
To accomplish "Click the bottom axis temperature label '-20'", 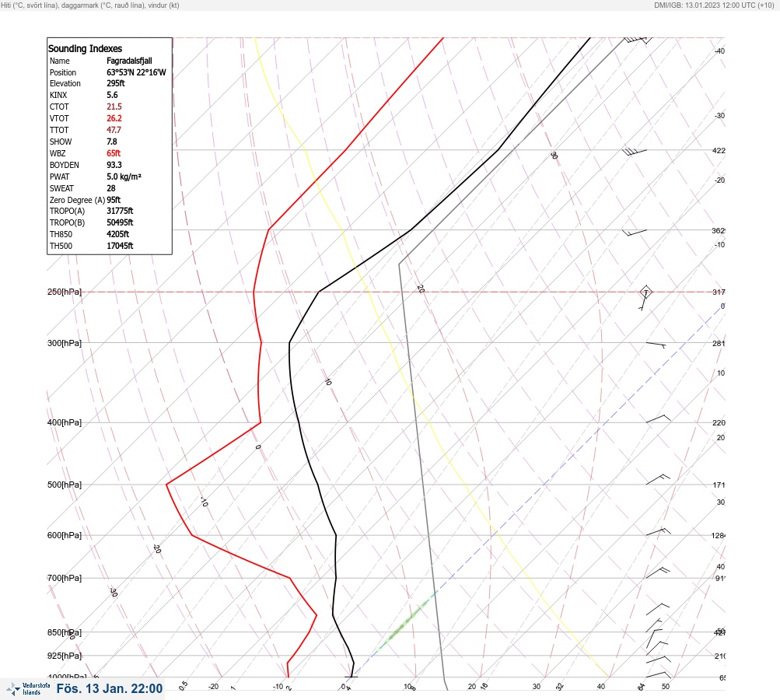I will pos(213,687).
